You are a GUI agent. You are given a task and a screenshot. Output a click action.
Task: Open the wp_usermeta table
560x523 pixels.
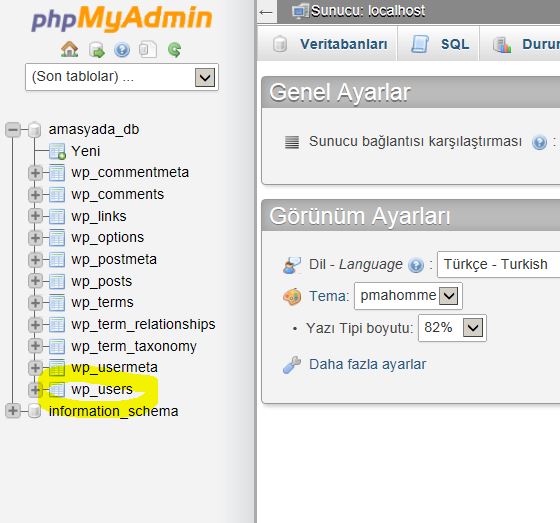[114, 368]
